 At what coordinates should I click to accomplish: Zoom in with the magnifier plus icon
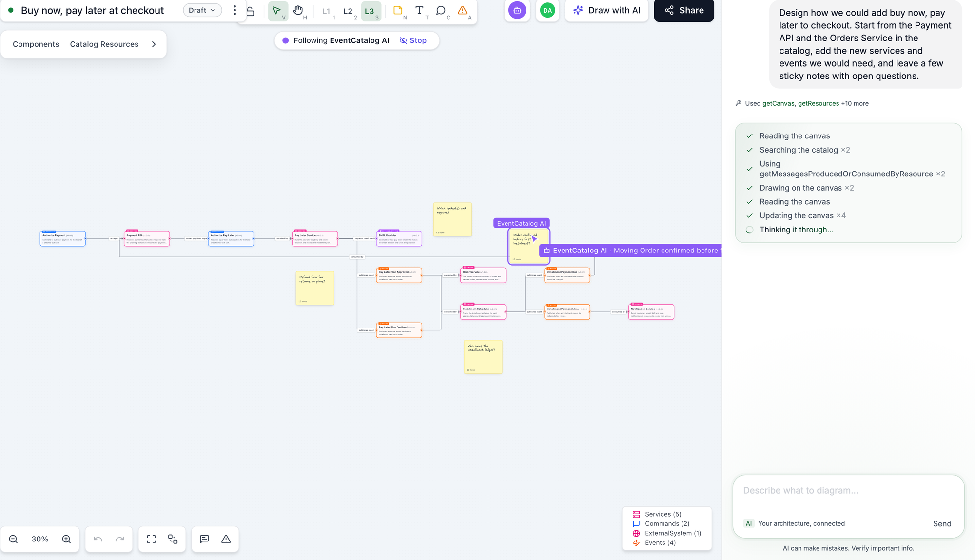click(x=66, y=539)
